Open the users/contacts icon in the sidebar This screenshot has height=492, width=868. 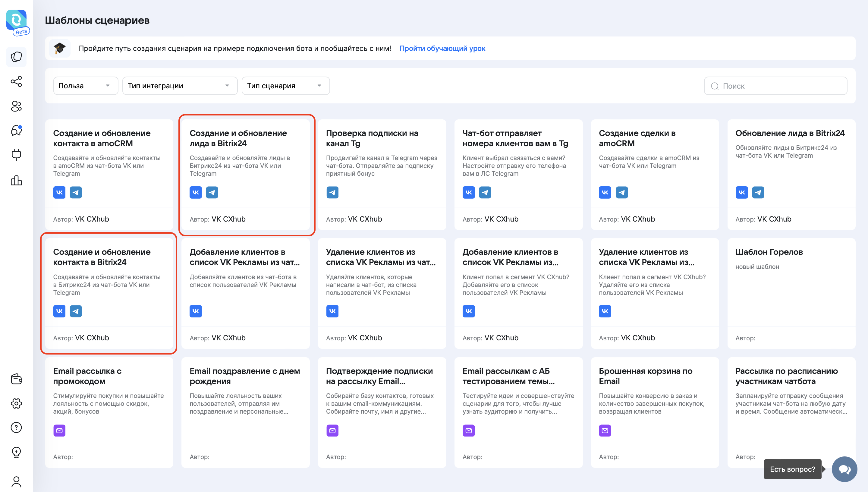16,106
